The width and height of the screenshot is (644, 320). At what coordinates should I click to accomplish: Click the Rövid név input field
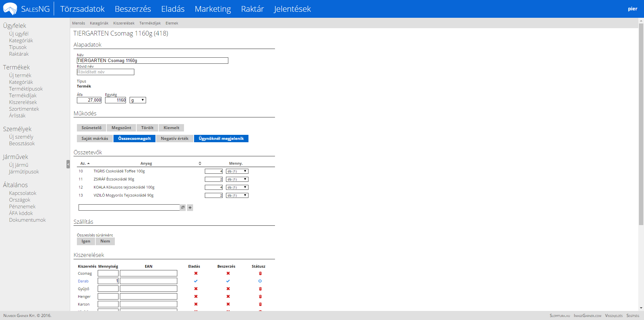pyautogui.click(x=105, y=72)
